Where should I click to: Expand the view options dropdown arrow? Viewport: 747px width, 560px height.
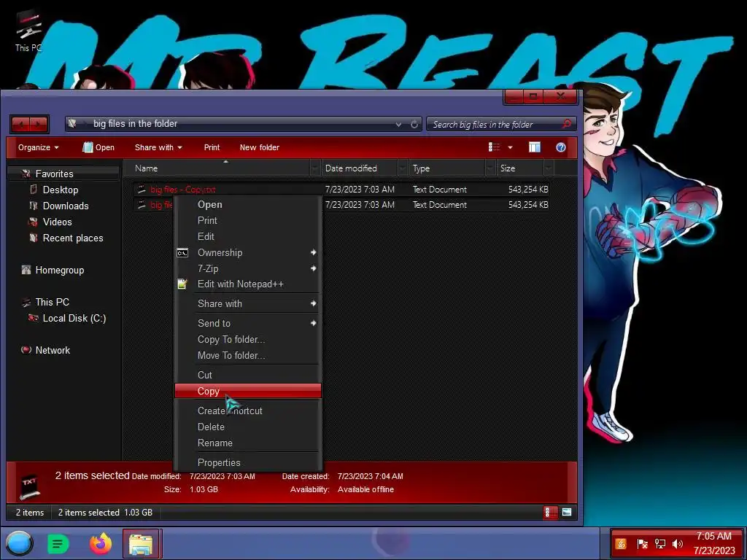(510, 147)
